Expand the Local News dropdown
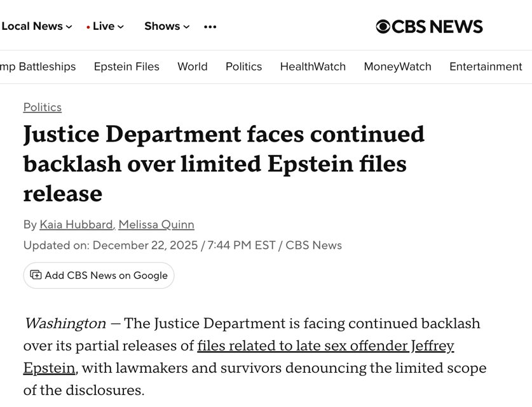532x407 pixels. pyautogui.click(x=36, y=27)
